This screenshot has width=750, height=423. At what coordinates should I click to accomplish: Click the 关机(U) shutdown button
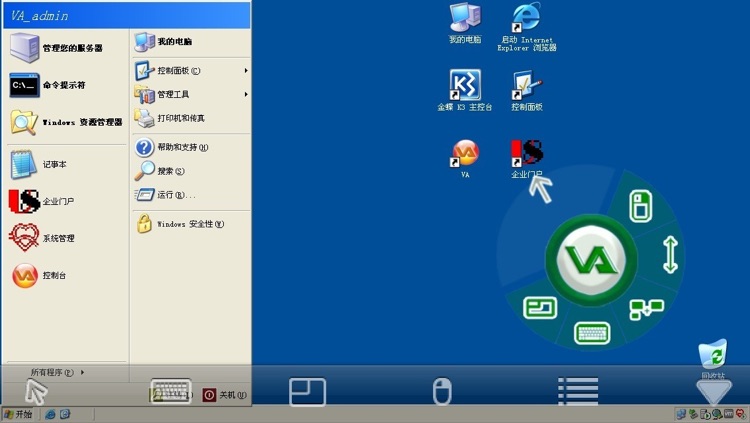(225, 395)
